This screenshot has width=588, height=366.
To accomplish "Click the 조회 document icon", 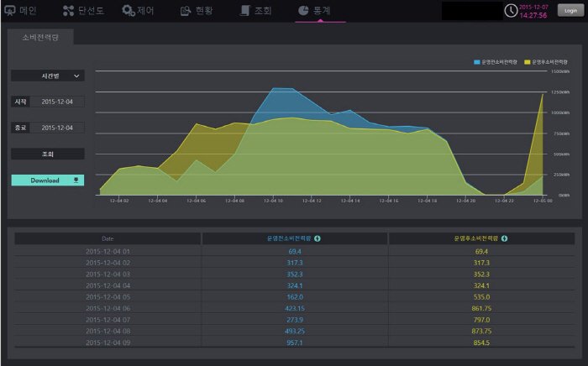I will [x=244, y=11].
